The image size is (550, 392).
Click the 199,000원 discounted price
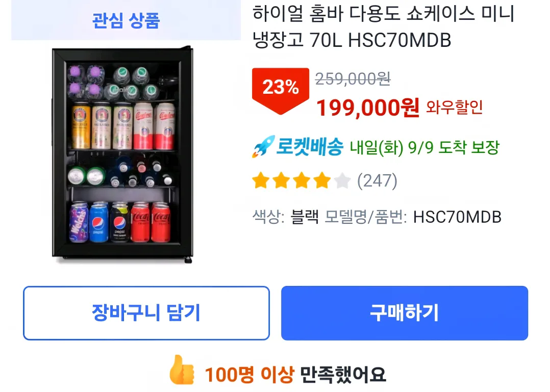(x=367, y=110)
